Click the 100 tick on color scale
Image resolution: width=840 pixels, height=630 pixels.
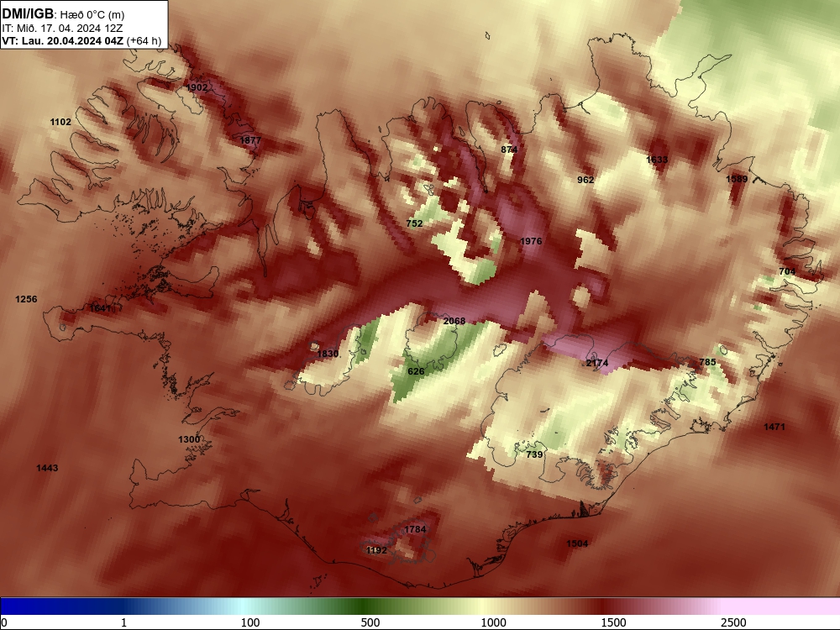(x=250, y=622)
